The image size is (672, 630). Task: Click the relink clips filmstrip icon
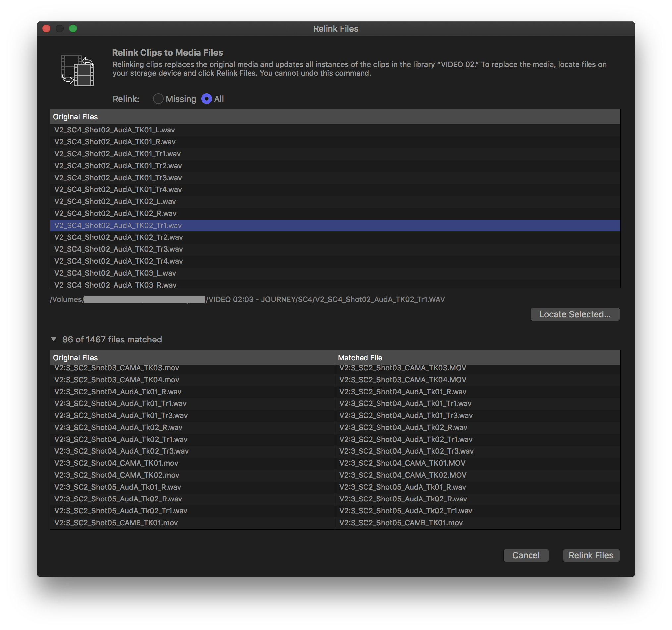coord(78,71)
